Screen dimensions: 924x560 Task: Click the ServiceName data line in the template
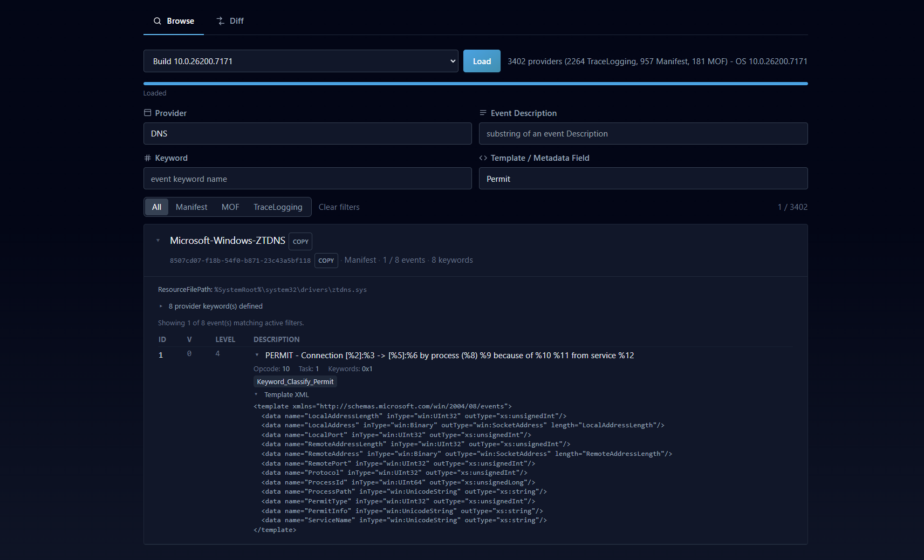click(404, 521)
